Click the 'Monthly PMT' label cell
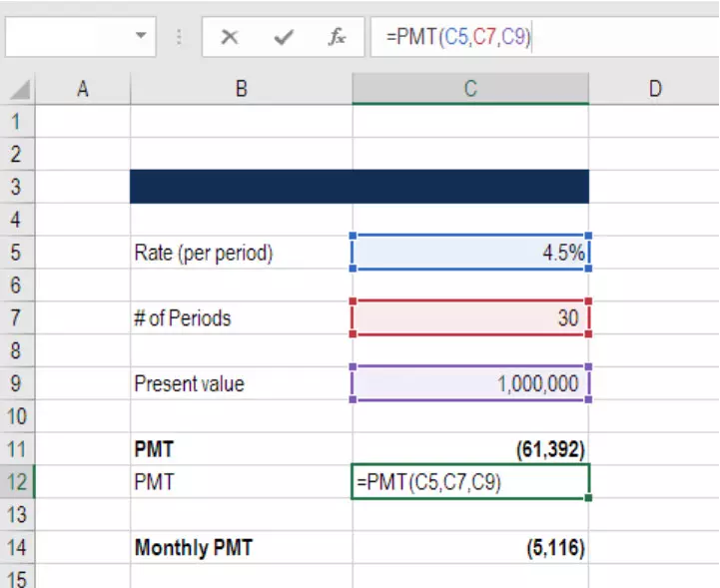 [241, 547]
